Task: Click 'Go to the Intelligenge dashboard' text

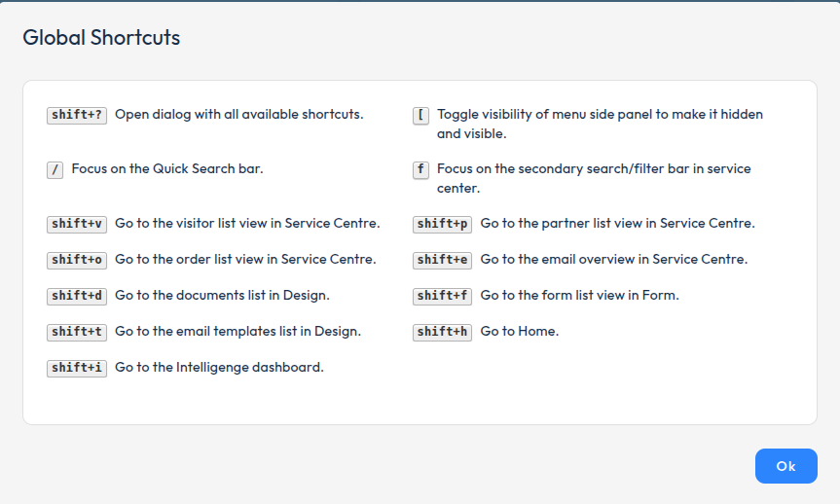Action: click(x=219, y=368)
